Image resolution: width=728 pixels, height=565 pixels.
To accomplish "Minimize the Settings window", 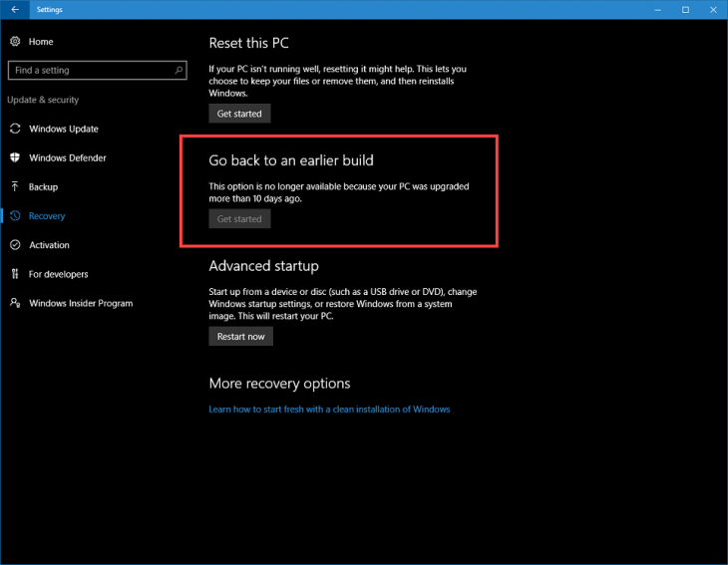I will click(x=657, y=9).
